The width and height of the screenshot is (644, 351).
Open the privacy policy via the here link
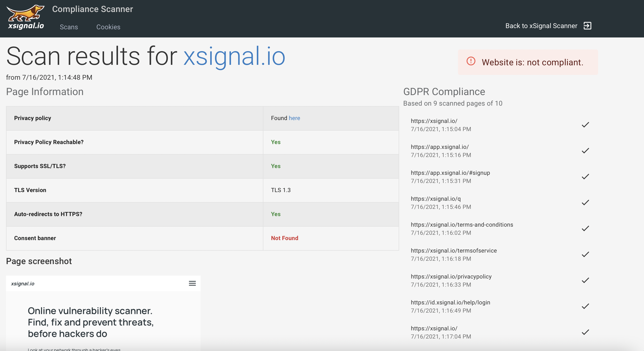click(x=294, y=118)
